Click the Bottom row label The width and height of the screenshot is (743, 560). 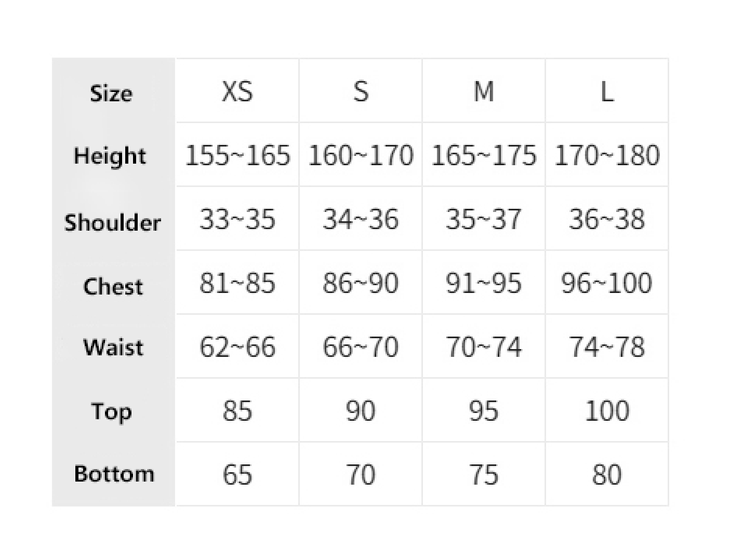point(114,474)
